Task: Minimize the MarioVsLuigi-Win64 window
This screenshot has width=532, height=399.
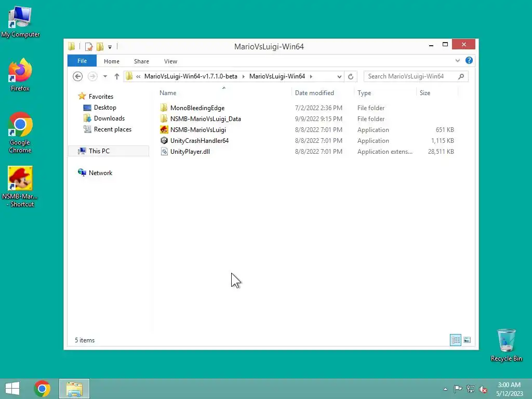Action: 431,45
